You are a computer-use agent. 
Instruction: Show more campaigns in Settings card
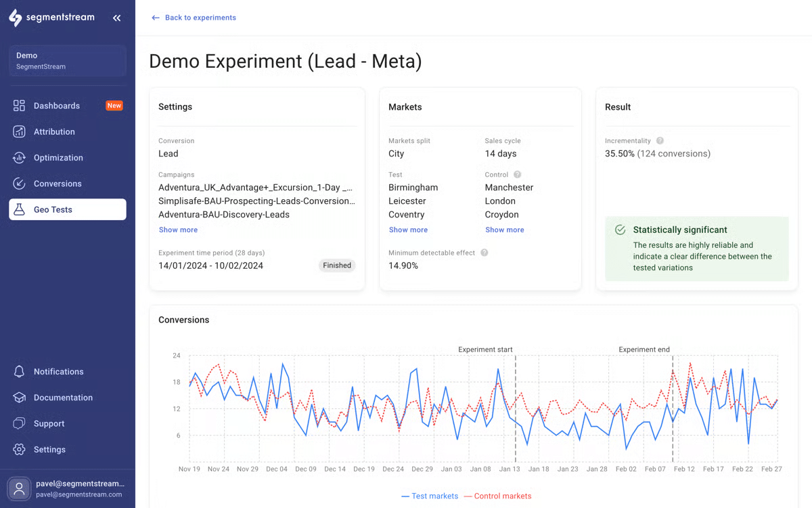click(x=178, y=230)
